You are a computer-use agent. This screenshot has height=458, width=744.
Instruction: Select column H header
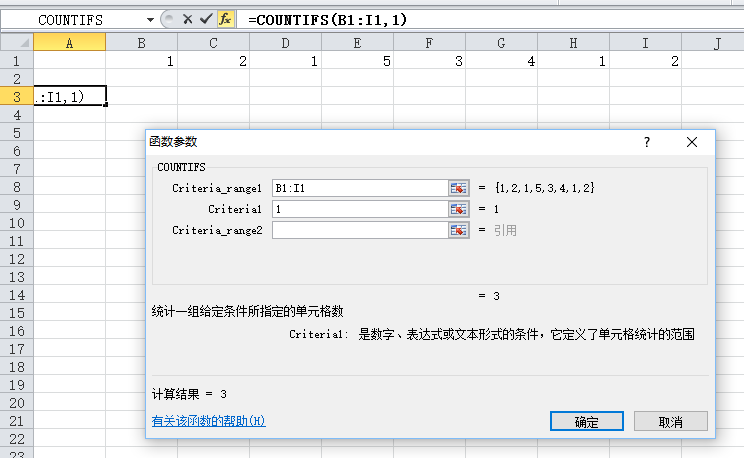point(574,43)
